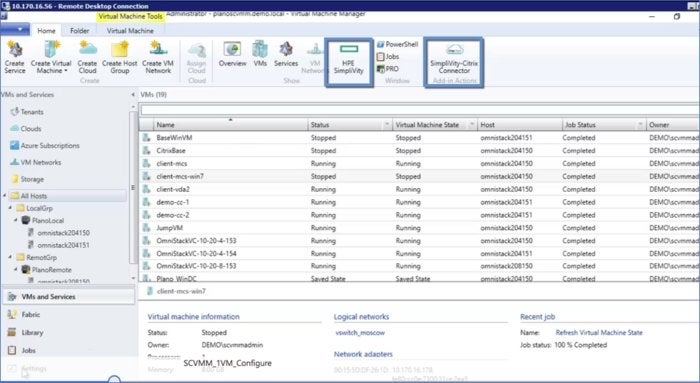The width and height of the screenshot is (700, 383).
Task: Show the Overview view
Action: point(232,54)
